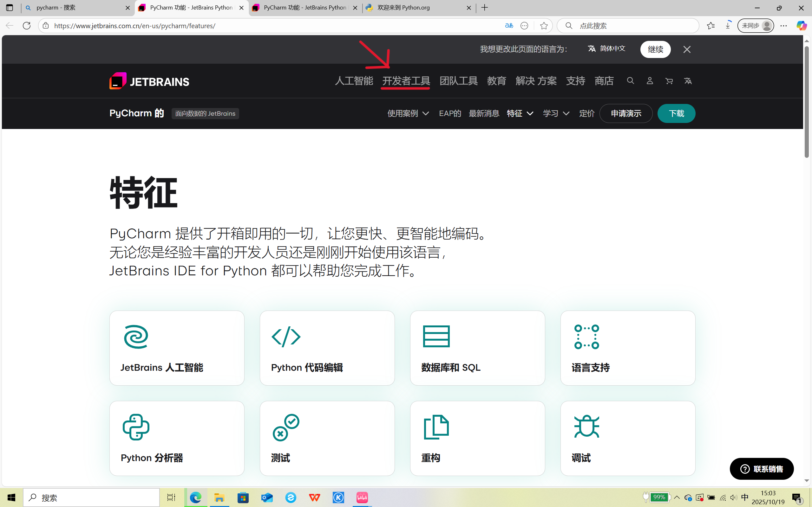Add page to favorites with star icon

point(544,26)
